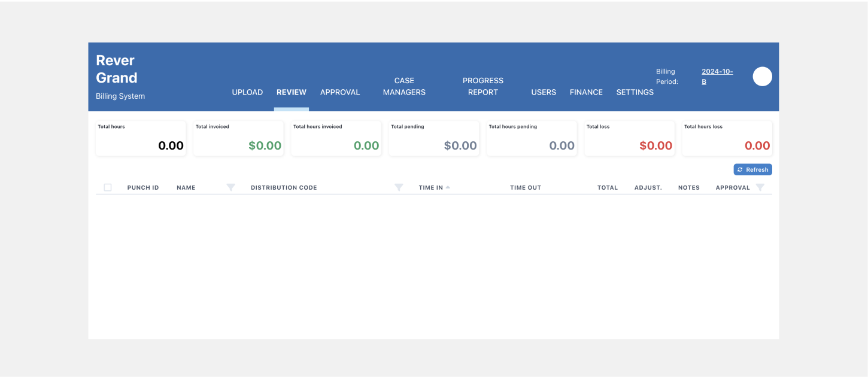This screenshot has width=868, height=377.
Task: Go to the Approval tab
Action: tap(340, 92)
